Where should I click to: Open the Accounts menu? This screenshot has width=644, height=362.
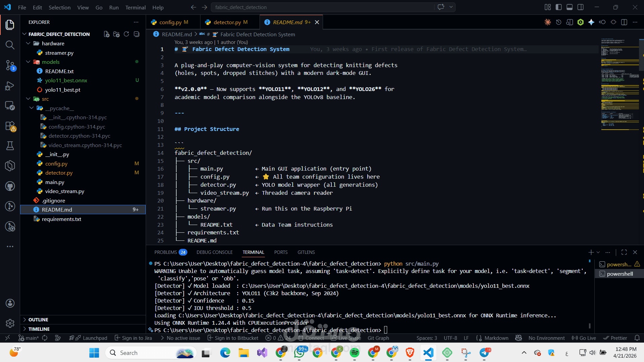10,303
